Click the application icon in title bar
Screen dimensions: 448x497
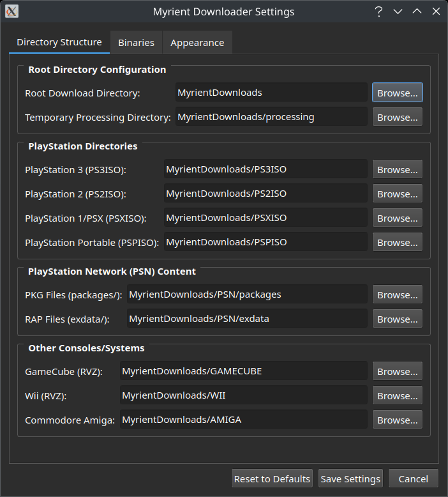click(11, 11)
